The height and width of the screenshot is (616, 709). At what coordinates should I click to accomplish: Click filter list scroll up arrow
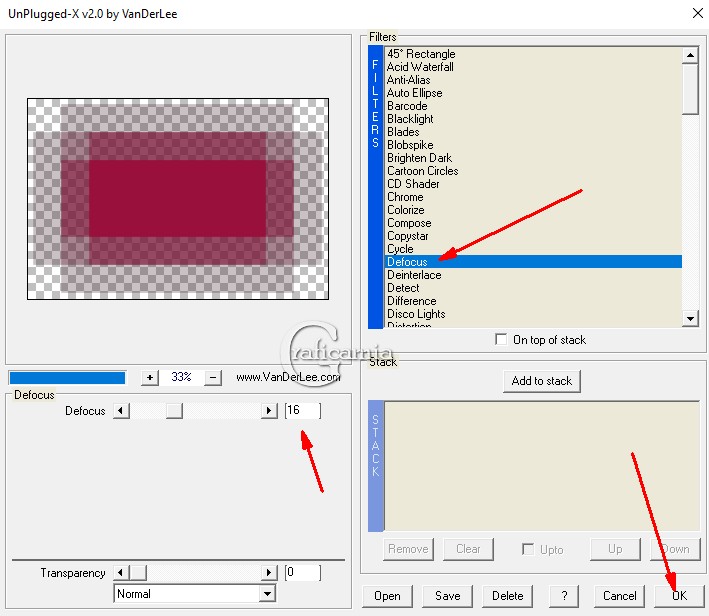[x=690, y=55]
